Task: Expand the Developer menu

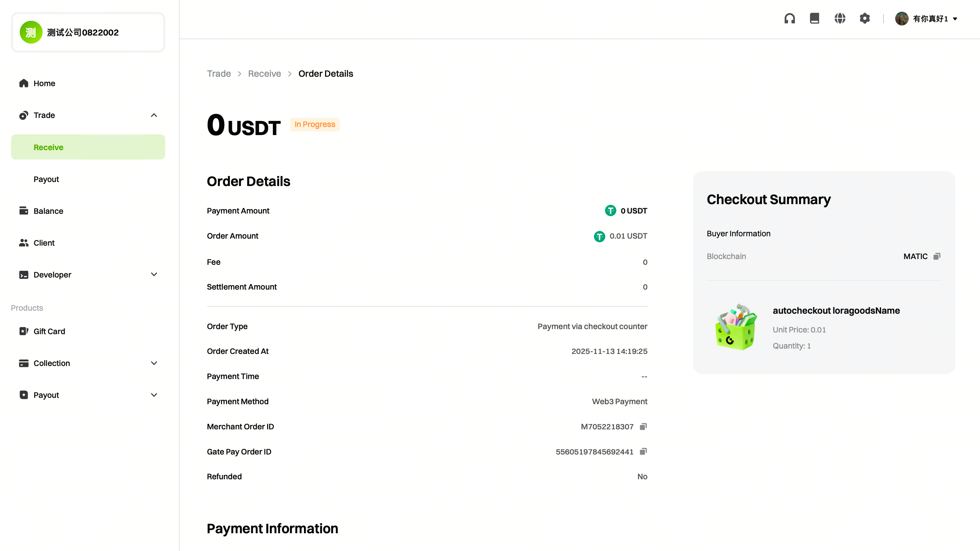Action: [154, 274]
